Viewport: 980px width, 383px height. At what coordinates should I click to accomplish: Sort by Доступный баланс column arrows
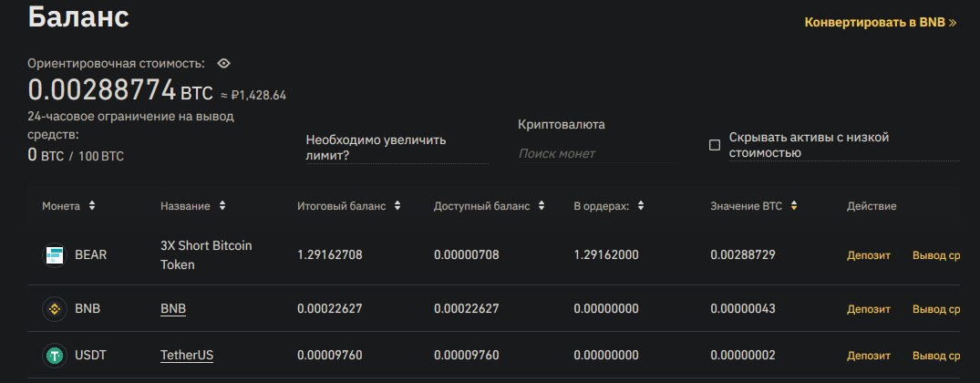point(542,205)
